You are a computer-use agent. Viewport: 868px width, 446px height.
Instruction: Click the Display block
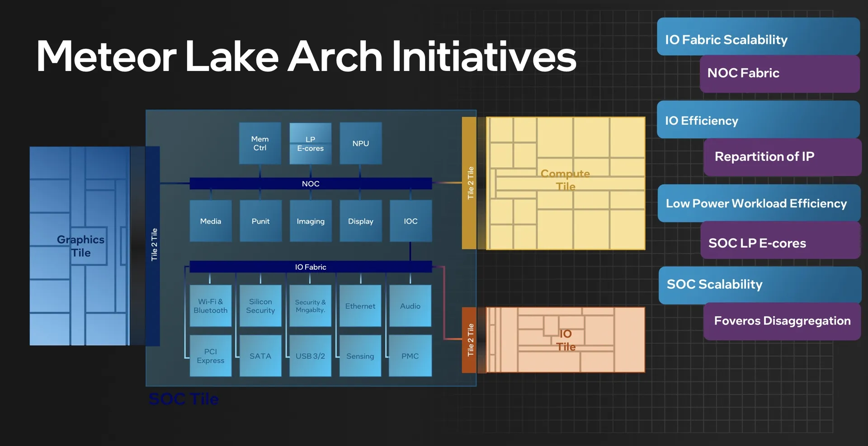(x=361, y=221)
